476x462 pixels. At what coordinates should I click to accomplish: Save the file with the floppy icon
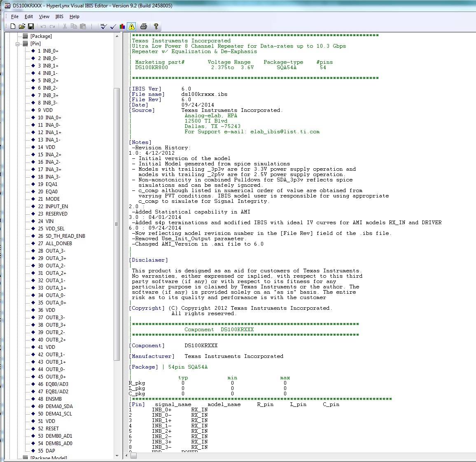click(x=30, y=26)
